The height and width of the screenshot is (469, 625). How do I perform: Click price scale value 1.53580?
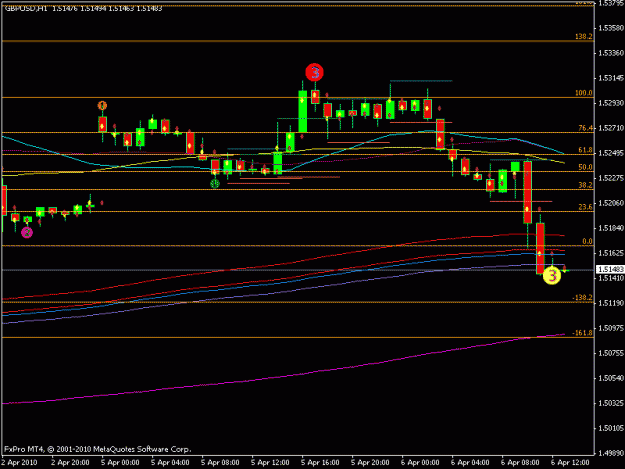click(611, 28)
